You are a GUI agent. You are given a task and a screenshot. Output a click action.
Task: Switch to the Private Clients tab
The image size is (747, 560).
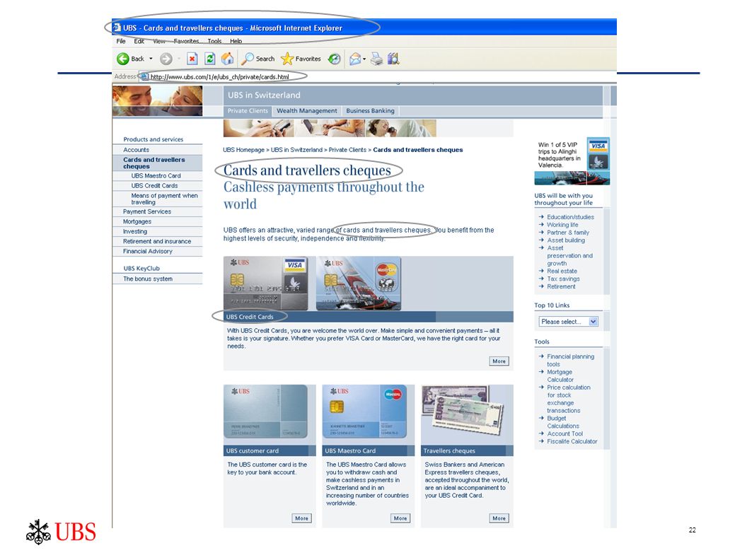[x=248, y=111]
